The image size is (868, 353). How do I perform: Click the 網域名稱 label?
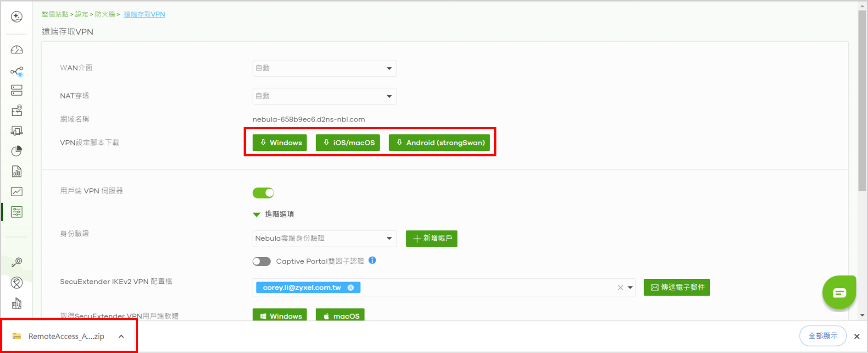(74, 119)
